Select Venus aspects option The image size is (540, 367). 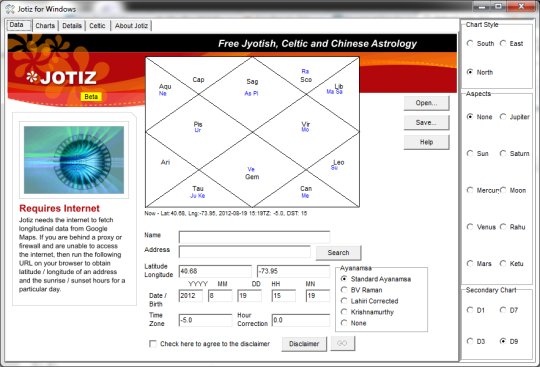pos(481,227)
